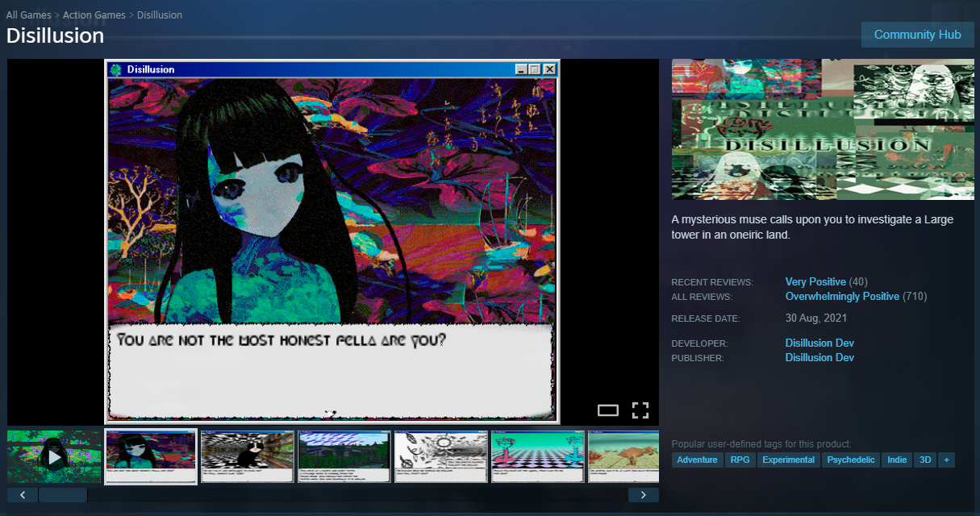980x516 pixels.
Task: Select the 3D tag
Action: point(925,460)
